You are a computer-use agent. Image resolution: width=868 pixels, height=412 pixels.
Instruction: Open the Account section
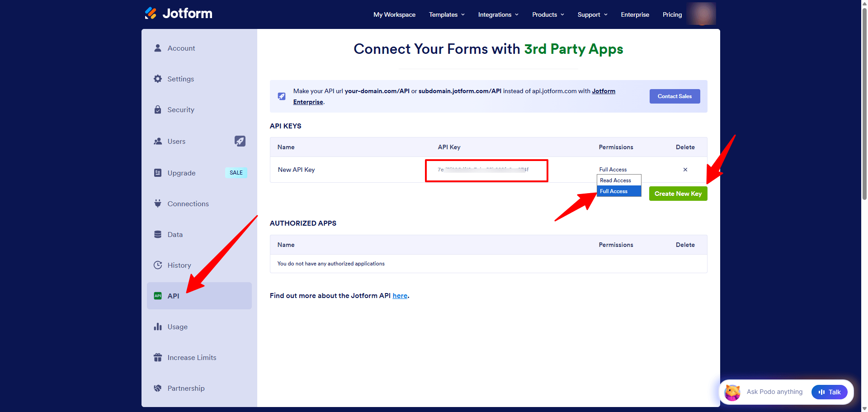click(x=199, y=48)
